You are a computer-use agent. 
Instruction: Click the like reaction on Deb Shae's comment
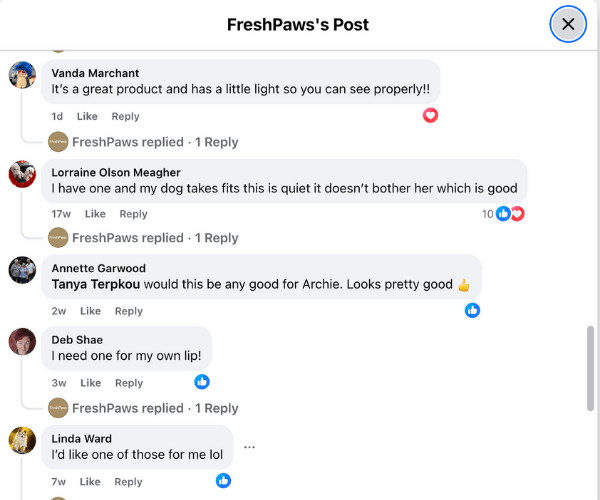[202, 381]
